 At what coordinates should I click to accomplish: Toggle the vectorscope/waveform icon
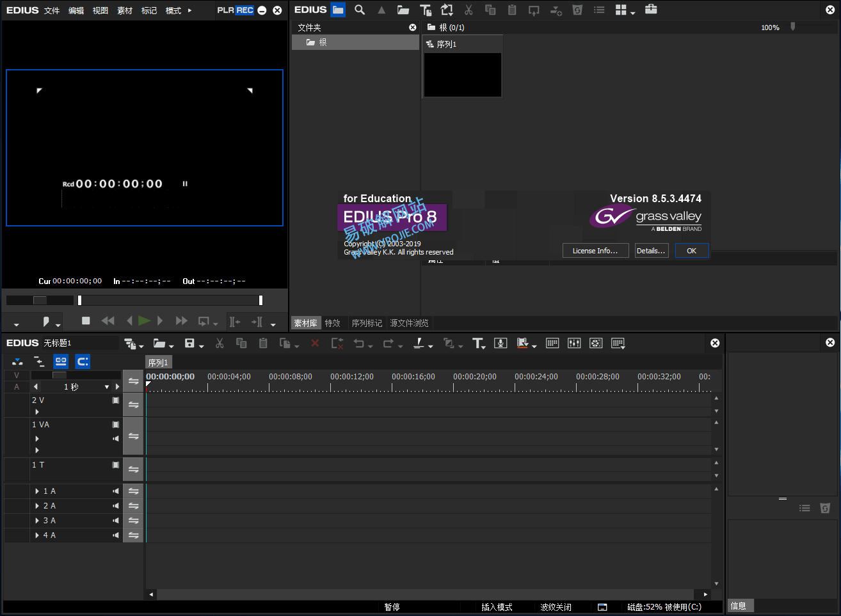(596, 344)
